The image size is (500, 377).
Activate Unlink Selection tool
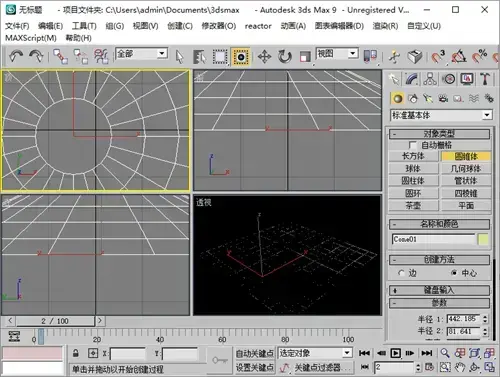point(80,56)
